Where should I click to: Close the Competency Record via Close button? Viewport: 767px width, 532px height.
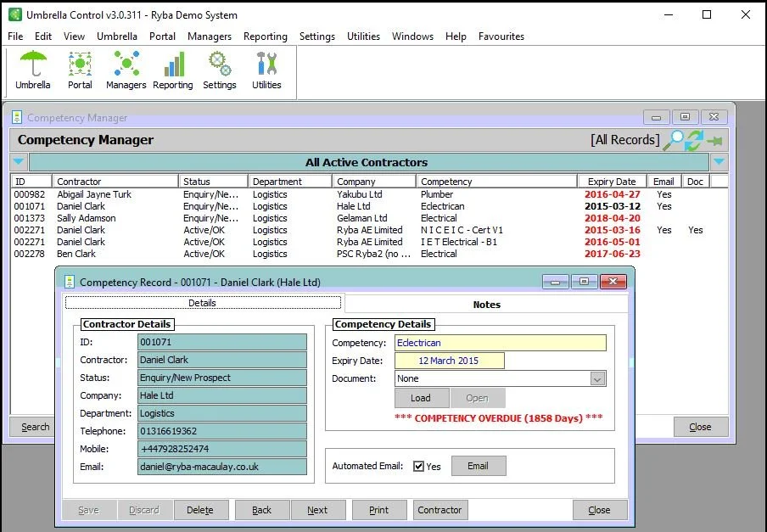point(600,510)
